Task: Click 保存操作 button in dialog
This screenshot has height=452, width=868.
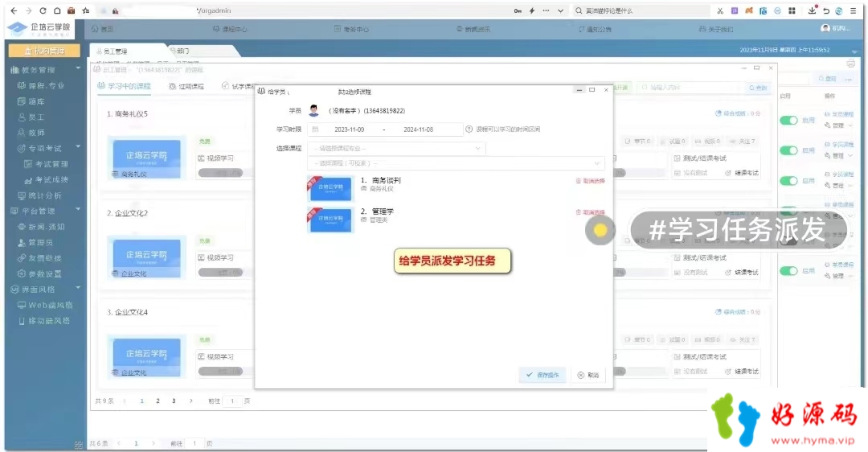Action: tap(542, 375)
